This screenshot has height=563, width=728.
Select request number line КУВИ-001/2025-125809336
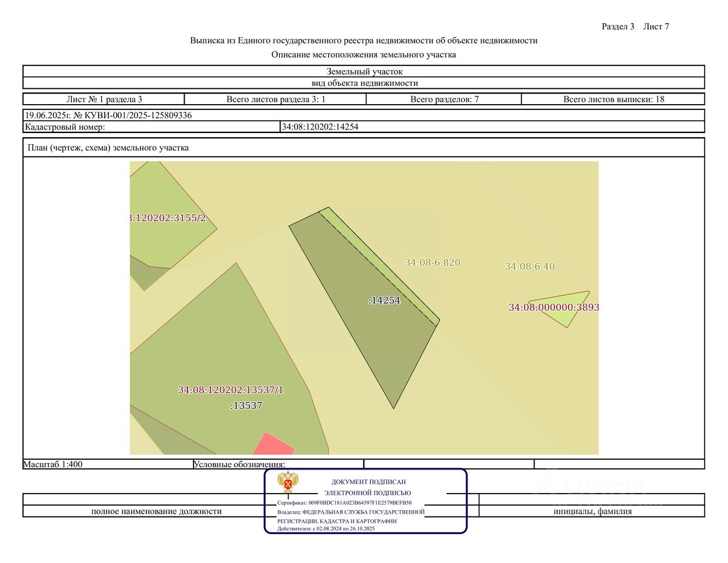pyautogui.click(x=108, y=115)
